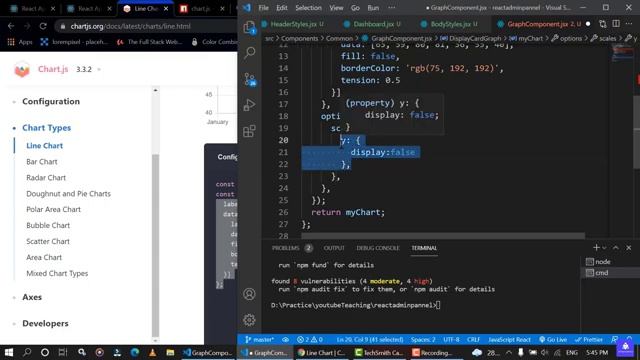Click browser Forward arrow
640x360 pixels.
pos(27,26)
